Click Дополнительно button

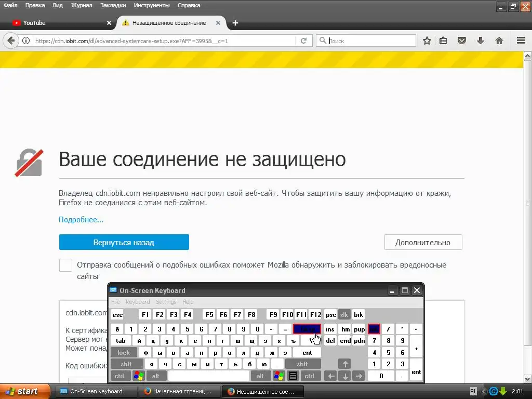coord(423,242)
